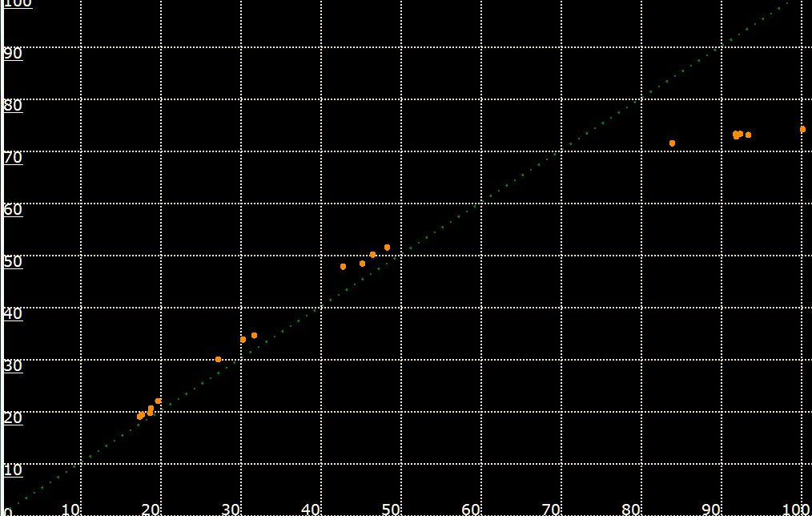Click the y-axis label 60
Viewport: 812px width, 516px height.
tap(13, 209)
